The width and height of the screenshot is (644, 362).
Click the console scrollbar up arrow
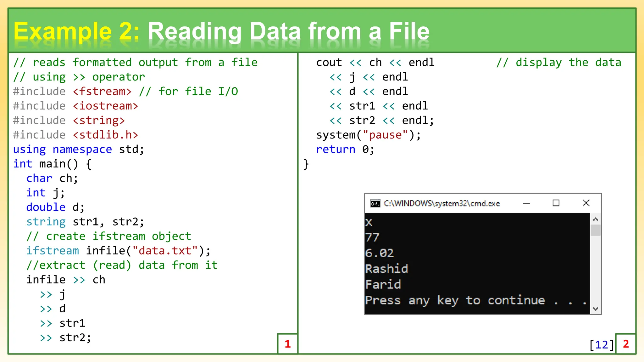[595, 219]
